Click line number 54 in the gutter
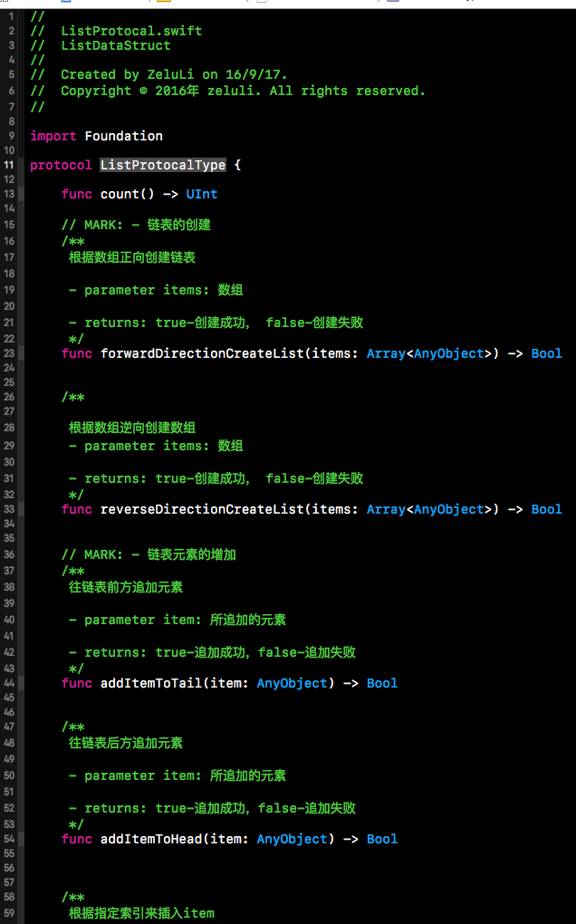Viewport: 576px width, 924px height. point(9,839)
